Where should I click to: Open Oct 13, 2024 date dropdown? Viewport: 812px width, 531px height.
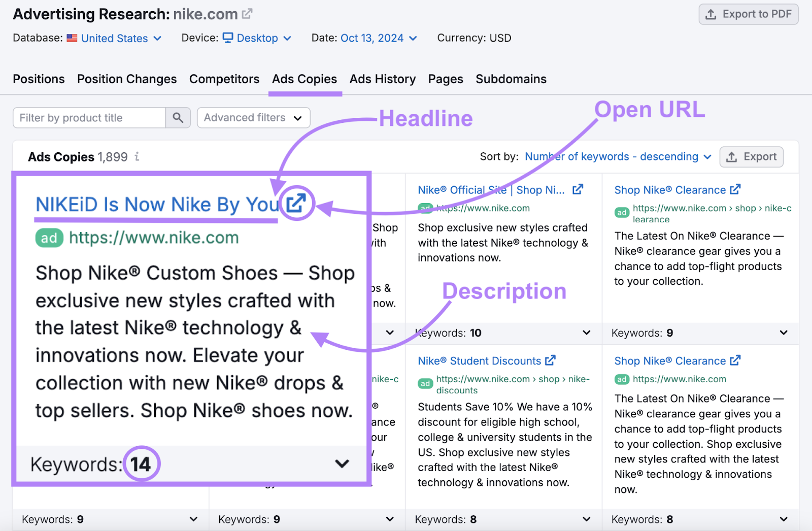pyautogui.click(x=379, y=38)
